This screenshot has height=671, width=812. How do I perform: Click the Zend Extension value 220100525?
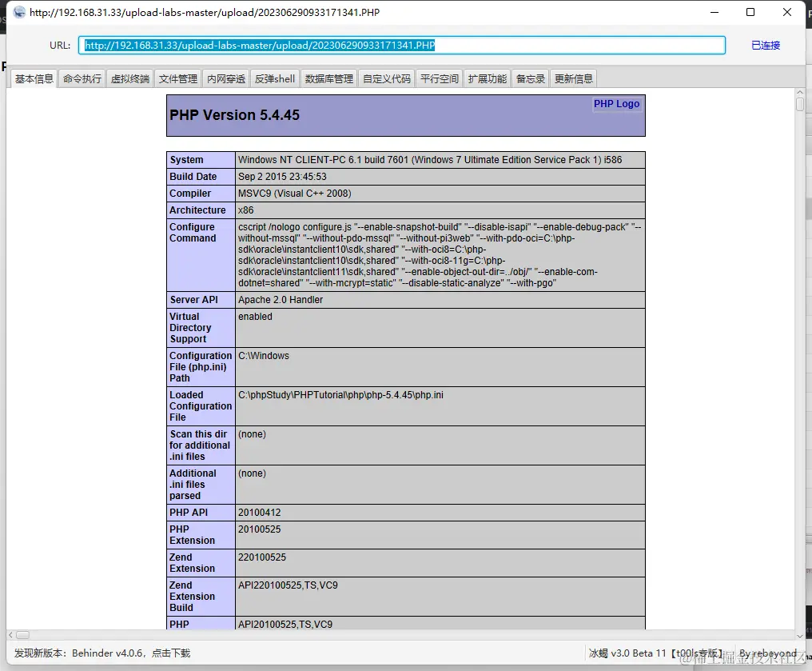(262, 557)
